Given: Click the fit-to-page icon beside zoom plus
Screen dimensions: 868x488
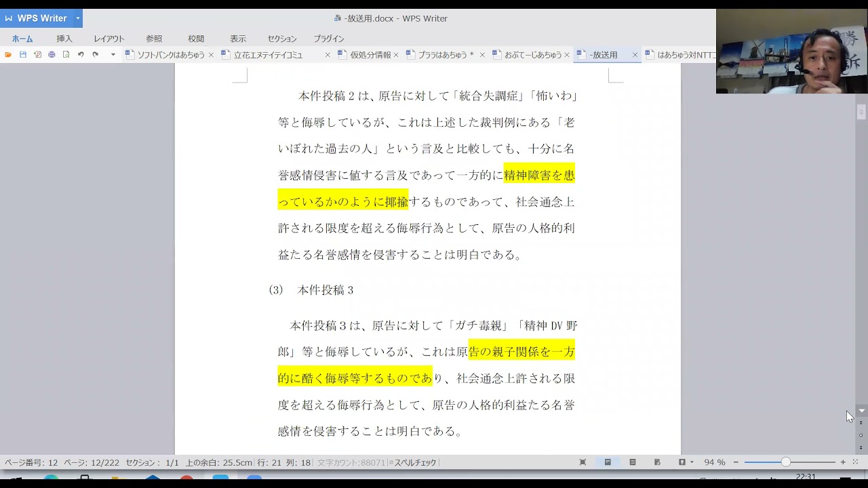Looking at the screenshot, I should (x=855, y=462).
